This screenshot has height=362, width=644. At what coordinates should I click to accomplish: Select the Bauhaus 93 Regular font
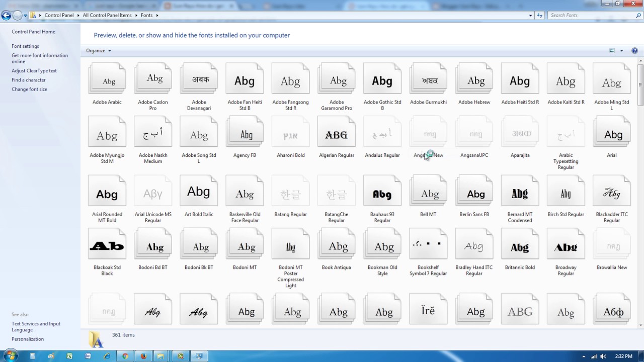[x=382, y=192]
